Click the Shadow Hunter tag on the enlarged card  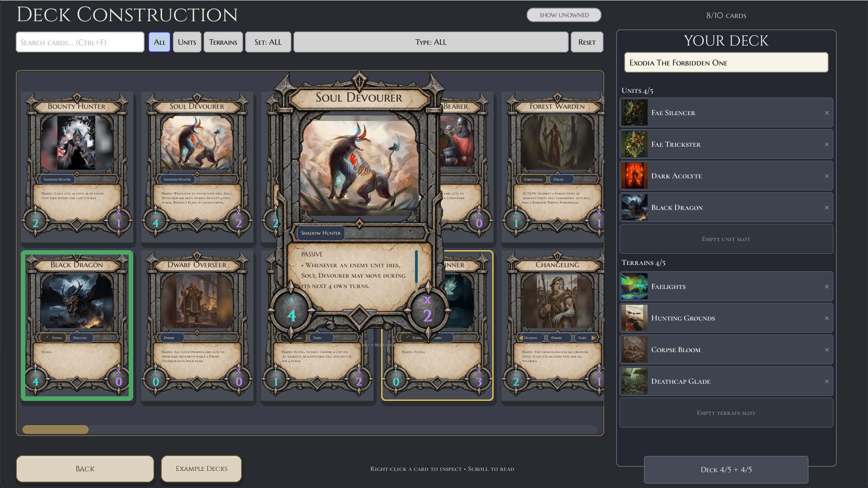tap(321, 233)
